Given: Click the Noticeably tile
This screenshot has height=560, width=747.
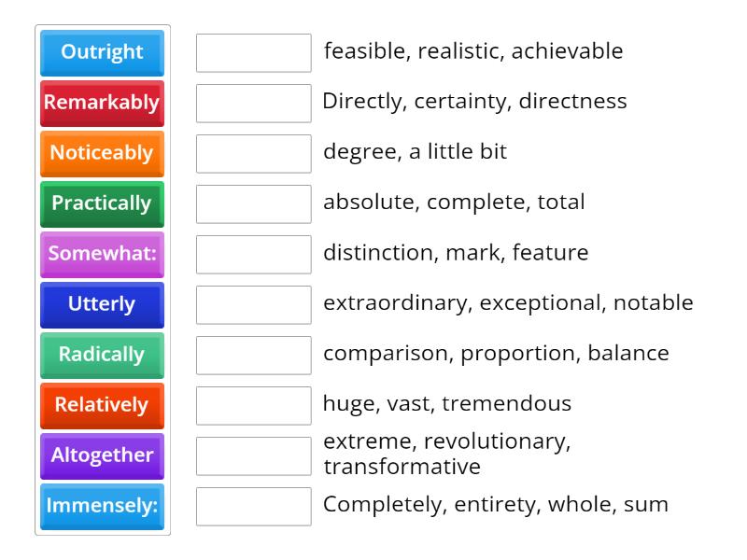Looking at the screenshot, I should [x=101, y=154].
